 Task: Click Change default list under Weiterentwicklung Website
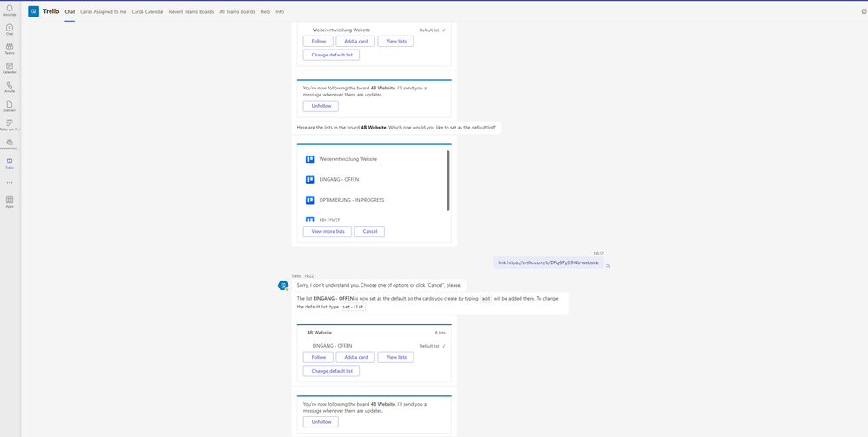(332, 55)
